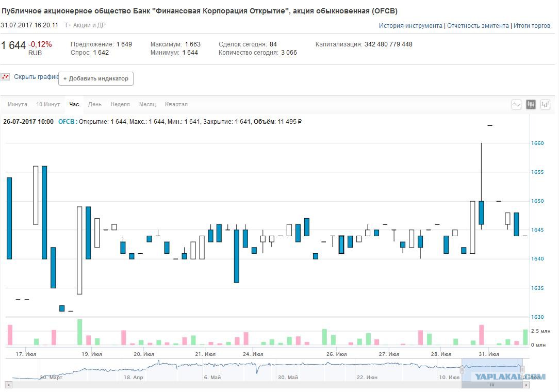The image size is (559, 392).
Task: Click the right scroll arrow below the chart
Action: (x=526, y=385)
